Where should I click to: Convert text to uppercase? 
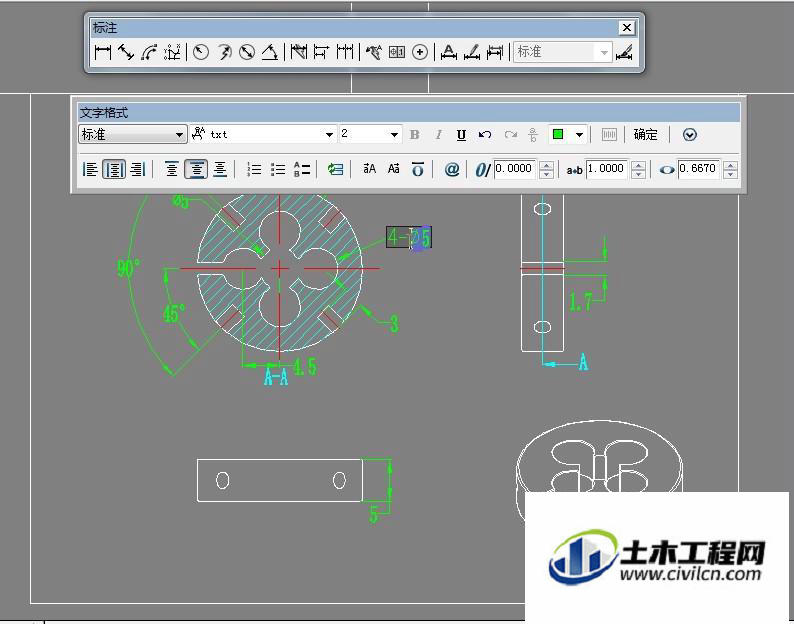(x=370, y=169)
